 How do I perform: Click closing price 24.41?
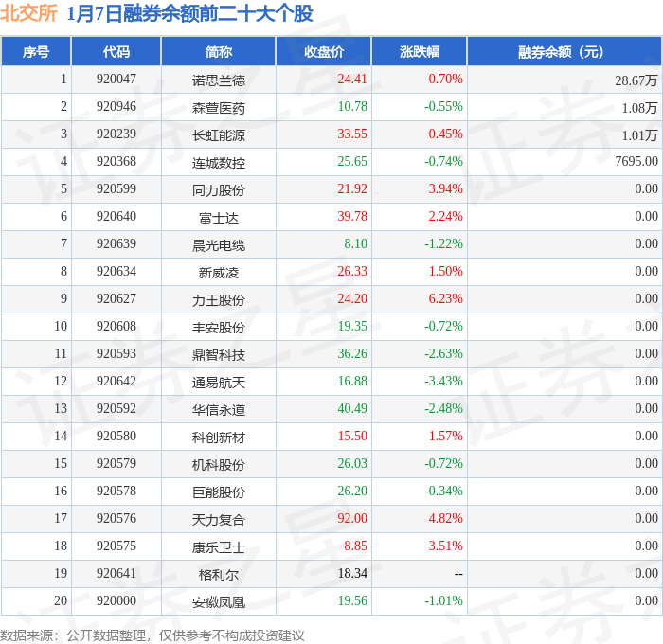coord(352,79)
